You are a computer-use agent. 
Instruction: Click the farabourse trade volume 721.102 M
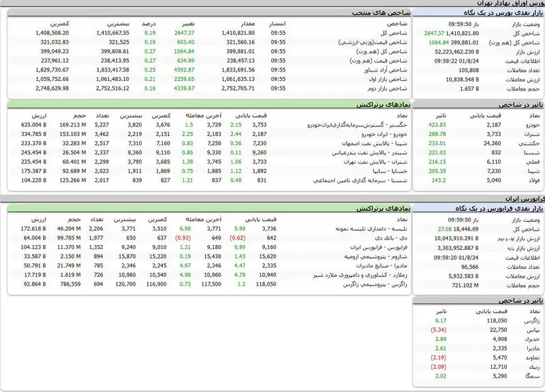point(465,285)
